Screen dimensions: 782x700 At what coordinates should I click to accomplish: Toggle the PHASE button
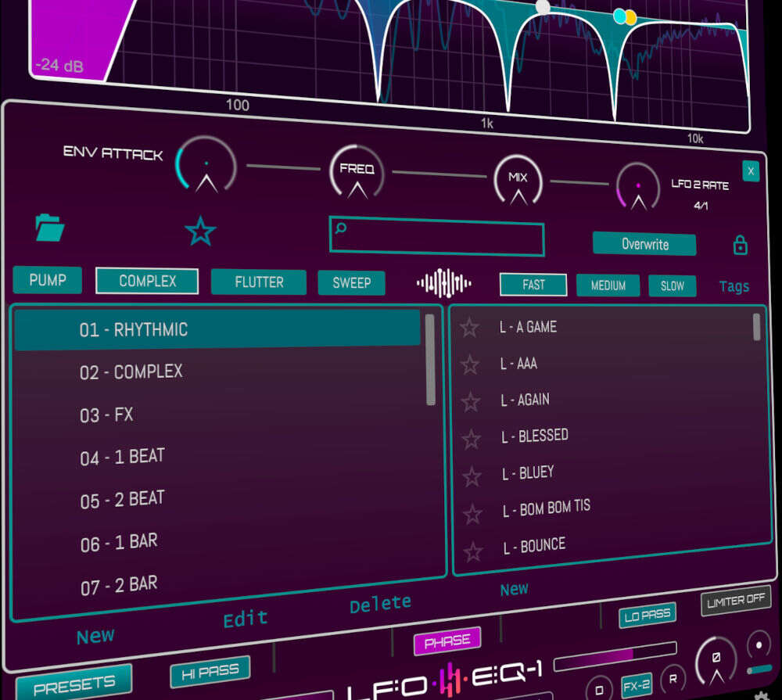pyautogui.click(x=447, y=643)
